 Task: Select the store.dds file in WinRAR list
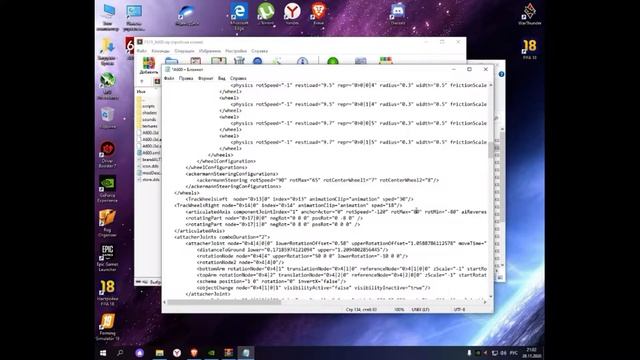click(149, 180)
